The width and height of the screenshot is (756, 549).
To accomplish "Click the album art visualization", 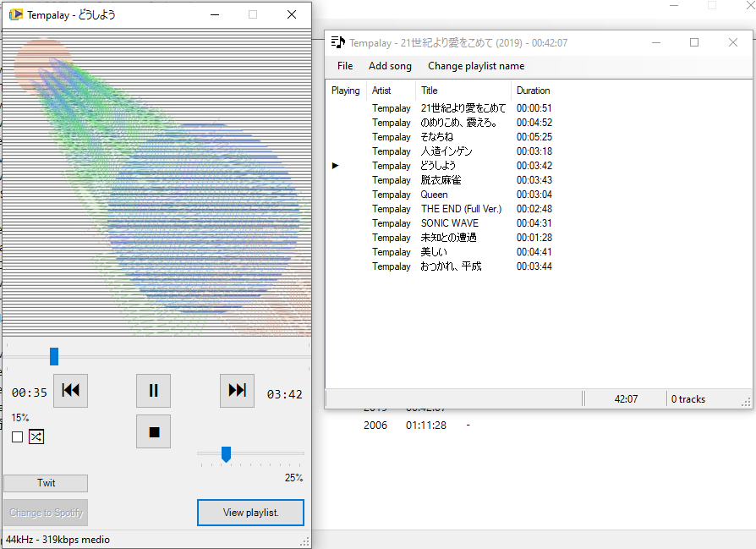I will click(x=156, y=183).
